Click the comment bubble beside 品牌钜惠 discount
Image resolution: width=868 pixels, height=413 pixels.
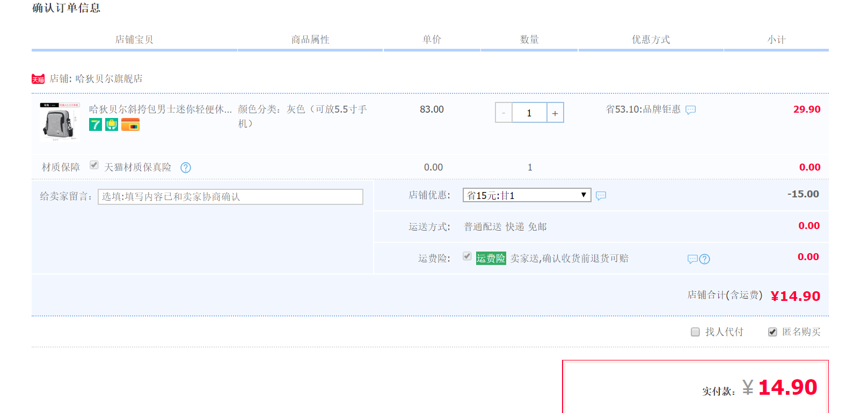point(691,110)
